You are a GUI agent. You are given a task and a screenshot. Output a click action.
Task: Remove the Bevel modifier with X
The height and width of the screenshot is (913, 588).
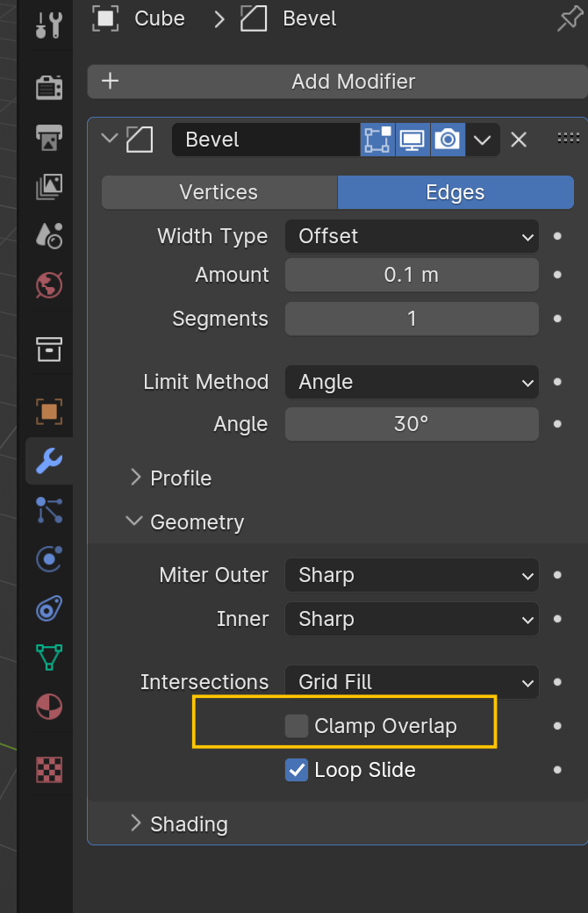[x=519, y=140]
